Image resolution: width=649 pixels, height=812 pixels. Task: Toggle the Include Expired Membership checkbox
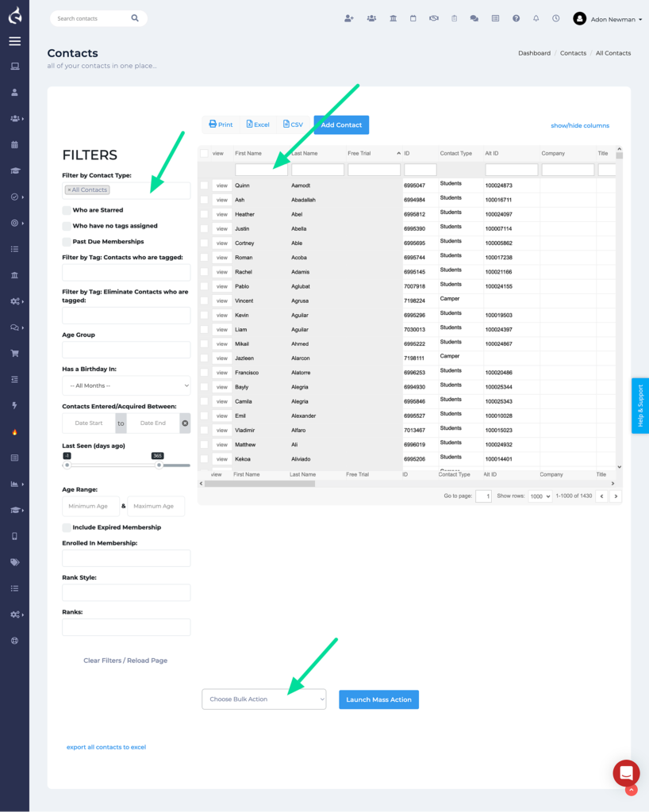click(67, 527)
